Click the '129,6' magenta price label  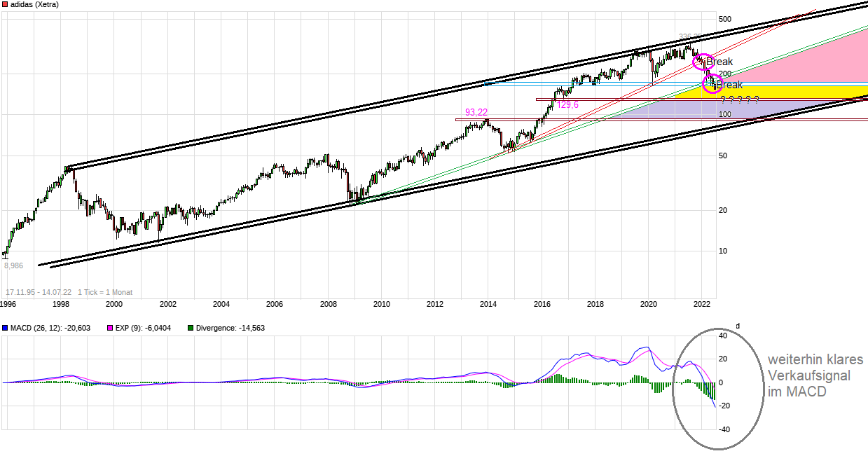(568, 105)
